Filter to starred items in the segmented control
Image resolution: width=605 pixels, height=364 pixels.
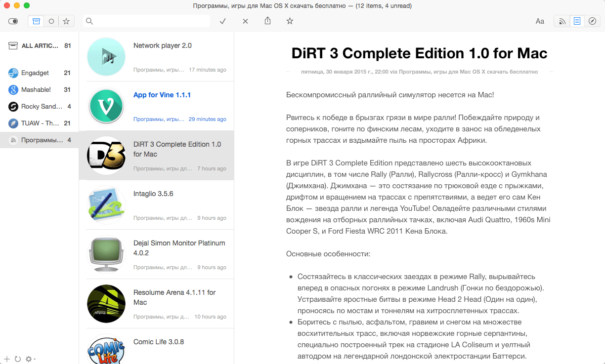click(x=66, y=21)
